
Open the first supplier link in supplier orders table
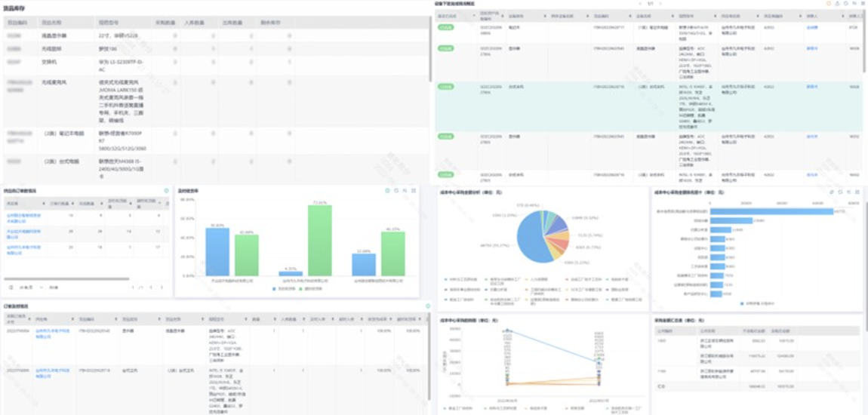[x=23, y=217]
